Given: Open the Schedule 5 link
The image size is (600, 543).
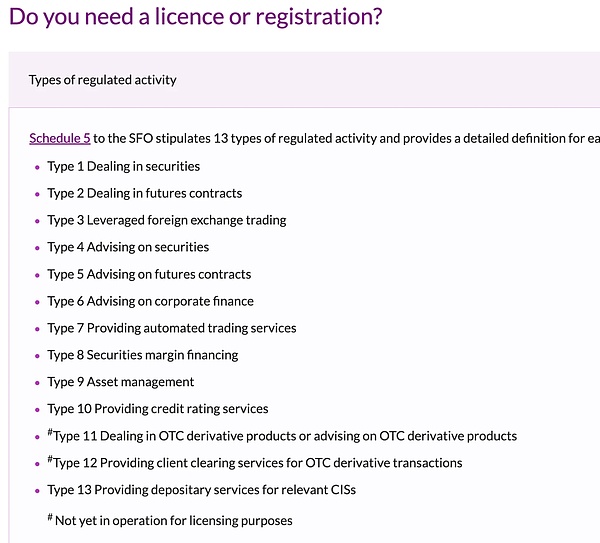Looking at the screenshot, I should tap(60, 138).
